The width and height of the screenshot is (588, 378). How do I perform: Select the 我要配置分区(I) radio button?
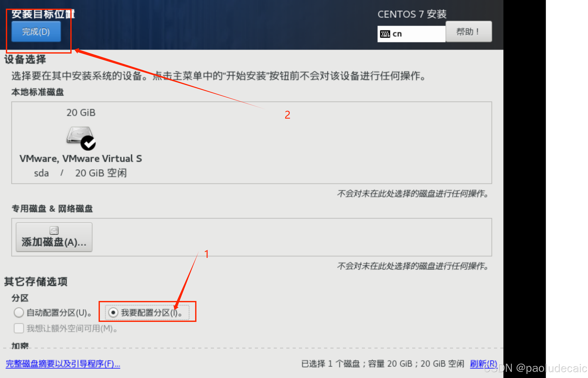click(113, 312)
